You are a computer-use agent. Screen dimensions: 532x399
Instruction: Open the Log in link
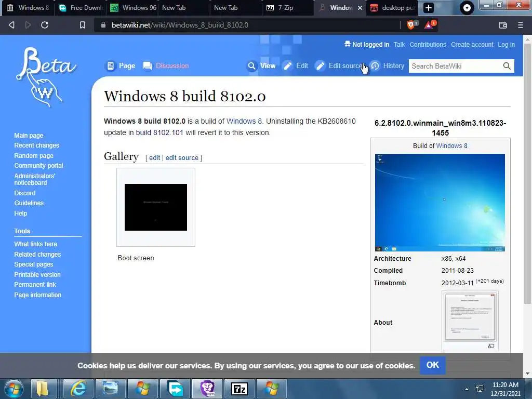(x=506, y=45)
